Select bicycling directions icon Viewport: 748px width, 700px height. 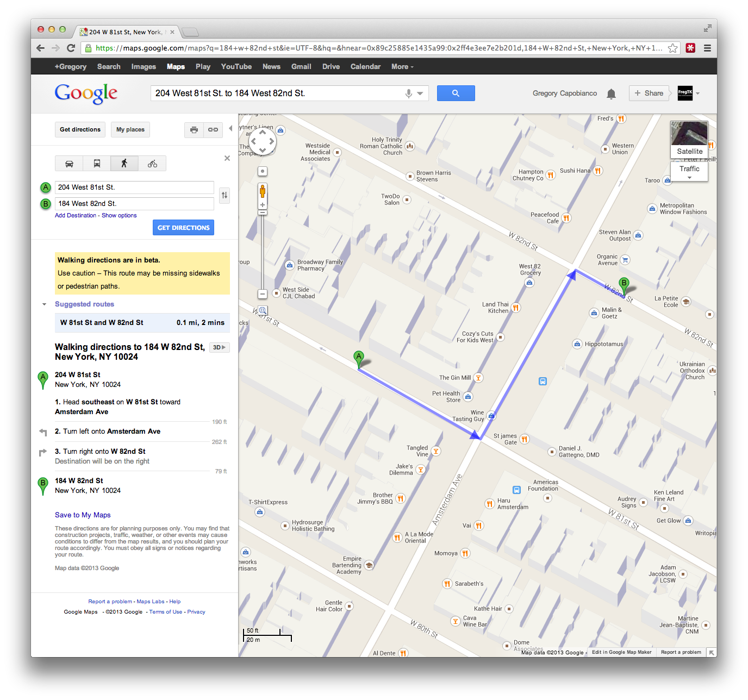click(152, 164)
